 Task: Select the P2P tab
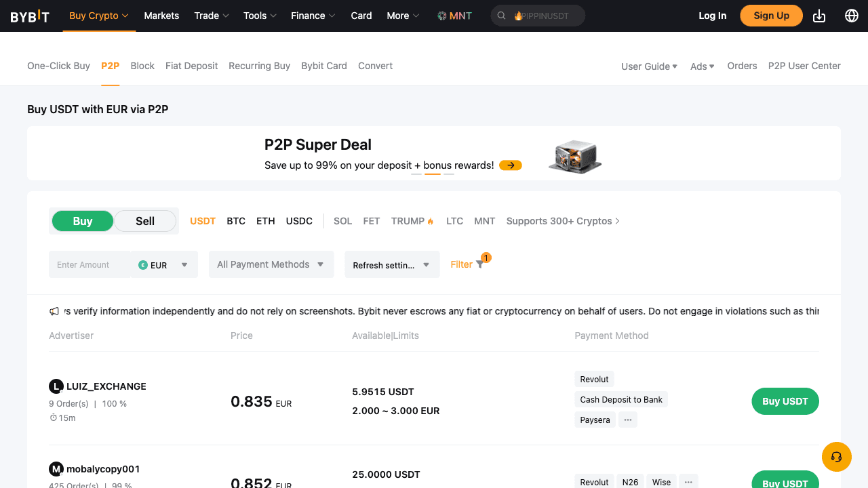click(x=110, y=66)
